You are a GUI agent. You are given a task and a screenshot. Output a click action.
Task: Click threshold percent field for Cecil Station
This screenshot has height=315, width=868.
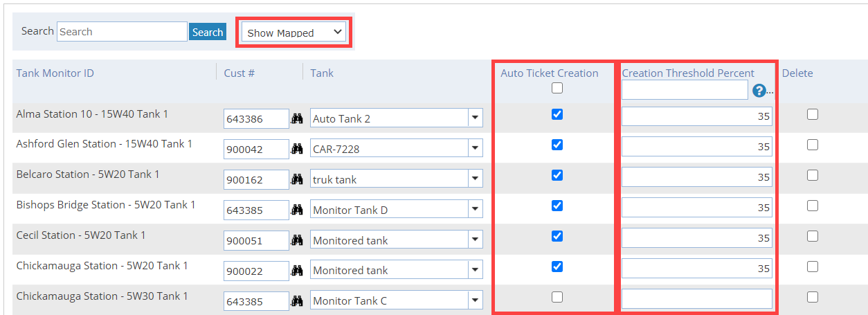(697, 238)
